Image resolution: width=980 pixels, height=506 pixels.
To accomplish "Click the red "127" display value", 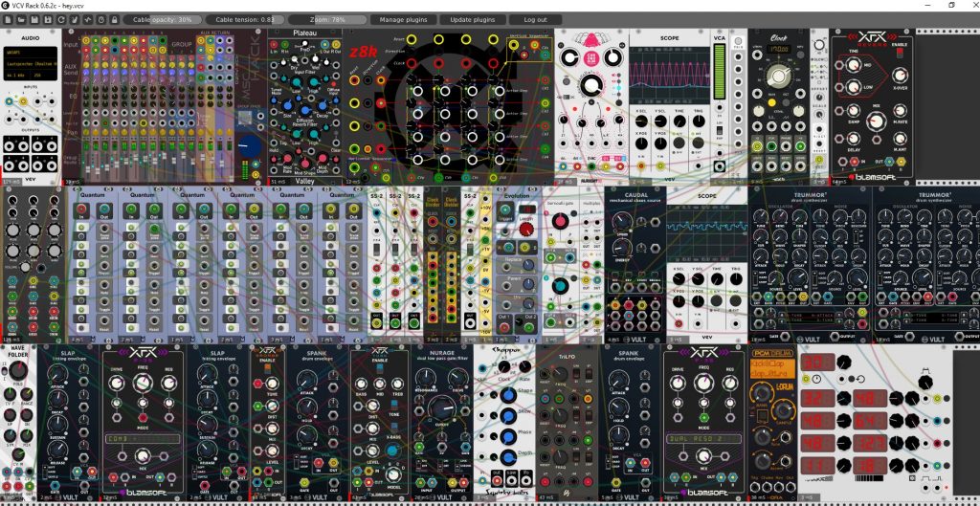I will tap(871, 442).
